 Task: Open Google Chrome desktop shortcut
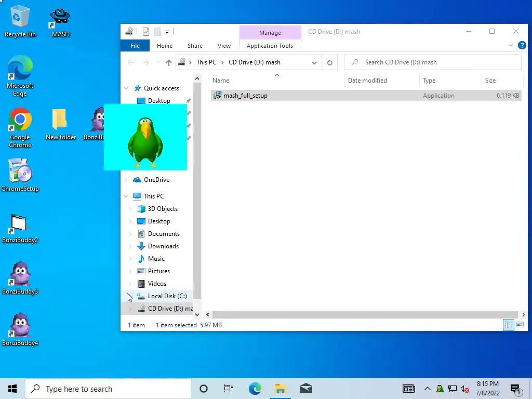[20, 128]
